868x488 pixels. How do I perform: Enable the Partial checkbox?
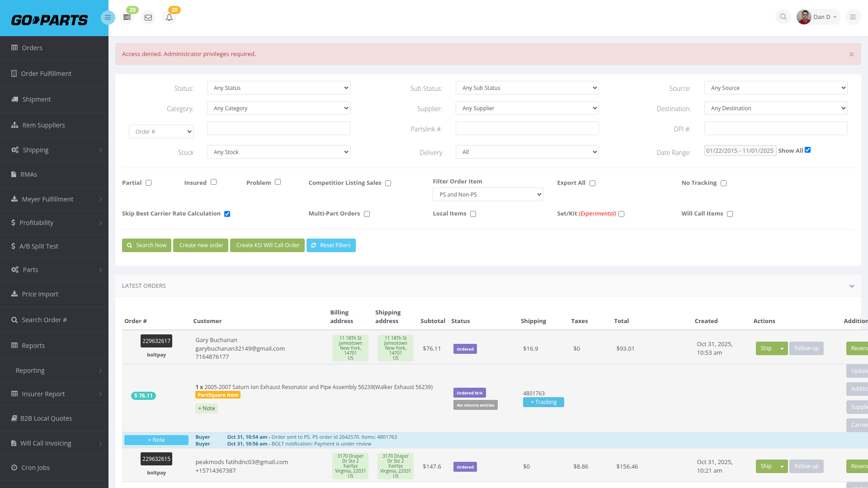[x=148, y=183]
